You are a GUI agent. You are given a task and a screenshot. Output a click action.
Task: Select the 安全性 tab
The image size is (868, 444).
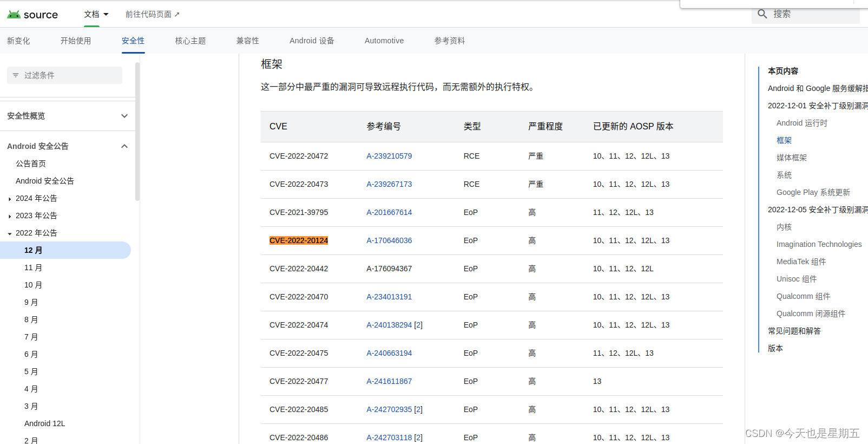click(x=133, y=41)
